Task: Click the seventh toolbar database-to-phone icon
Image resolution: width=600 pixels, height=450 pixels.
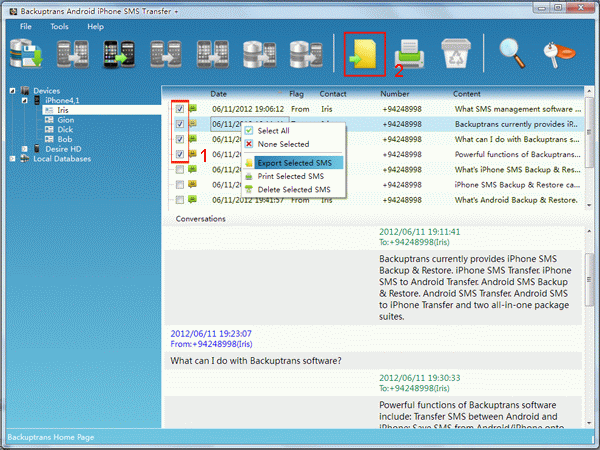Action: [306, 54]
